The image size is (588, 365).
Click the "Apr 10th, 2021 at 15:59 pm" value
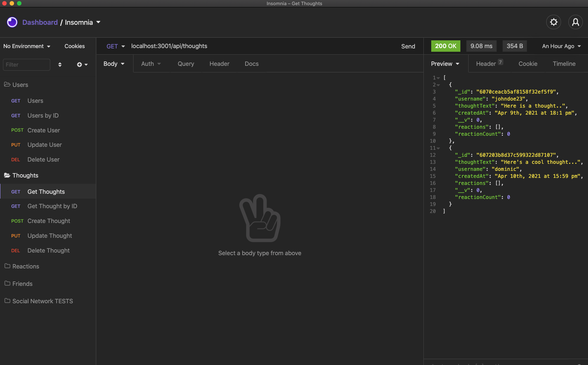[537, 176]
